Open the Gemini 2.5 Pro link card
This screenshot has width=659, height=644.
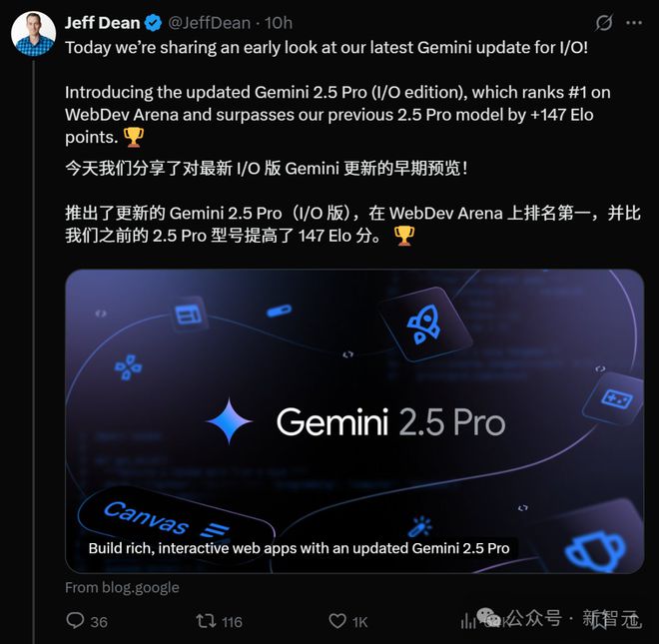coord(354,421)
